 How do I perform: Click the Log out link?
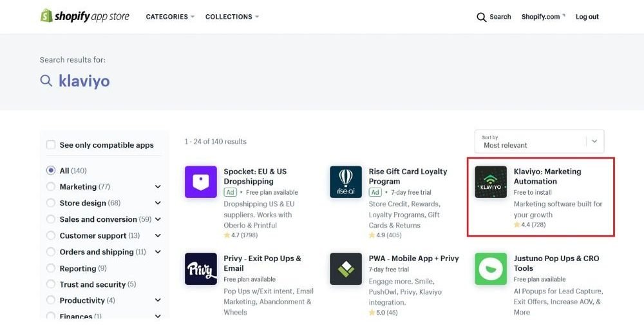(x=587, y=17)
